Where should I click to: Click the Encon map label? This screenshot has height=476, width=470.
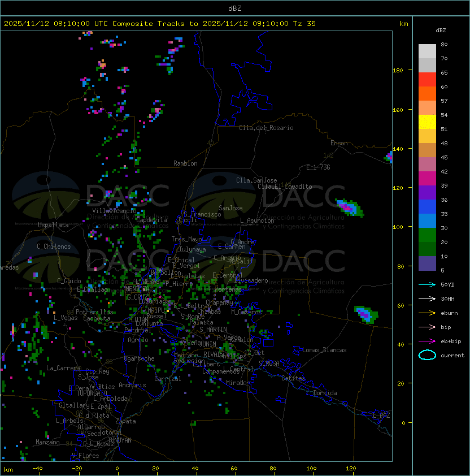point(339,143)
